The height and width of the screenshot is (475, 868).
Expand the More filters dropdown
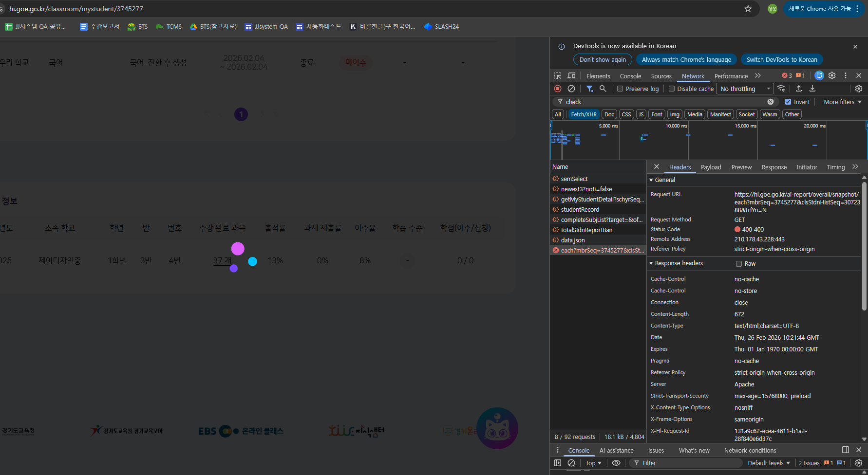[842, 102]
